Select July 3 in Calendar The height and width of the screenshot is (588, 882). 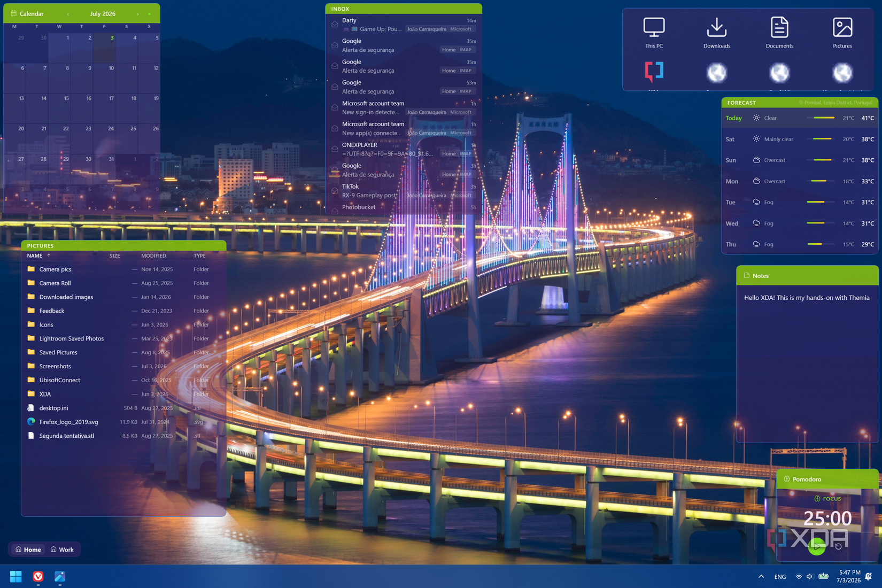pos(104,48)
